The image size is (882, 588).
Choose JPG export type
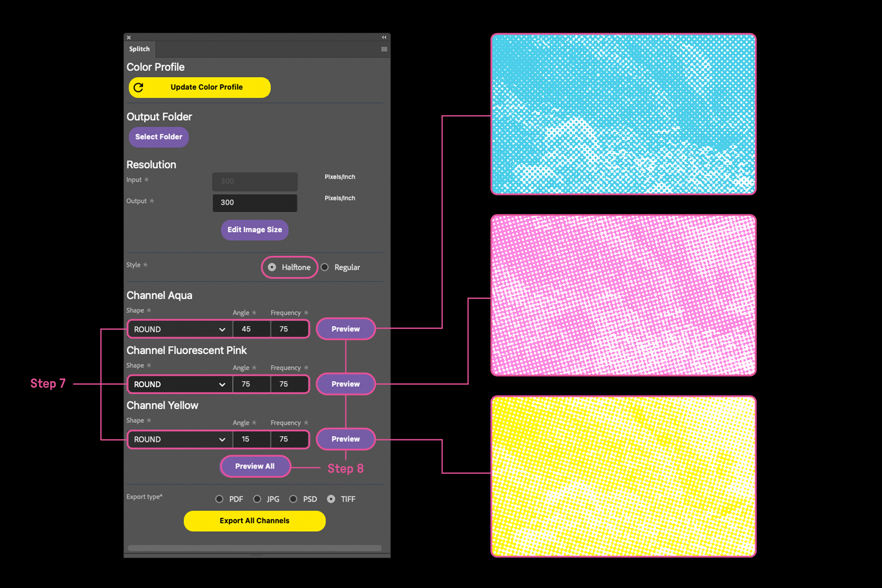pyautogui.click(x=257, y=499)
